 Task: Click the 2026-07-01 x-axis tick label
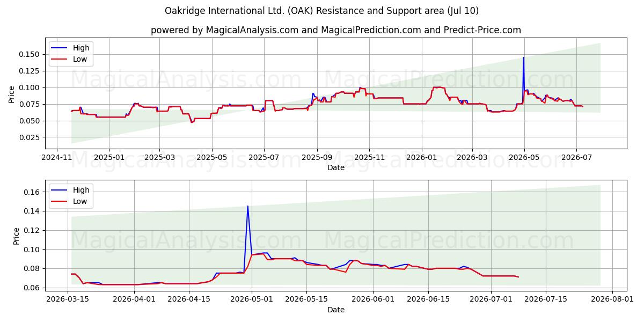[x=491, y=301]
